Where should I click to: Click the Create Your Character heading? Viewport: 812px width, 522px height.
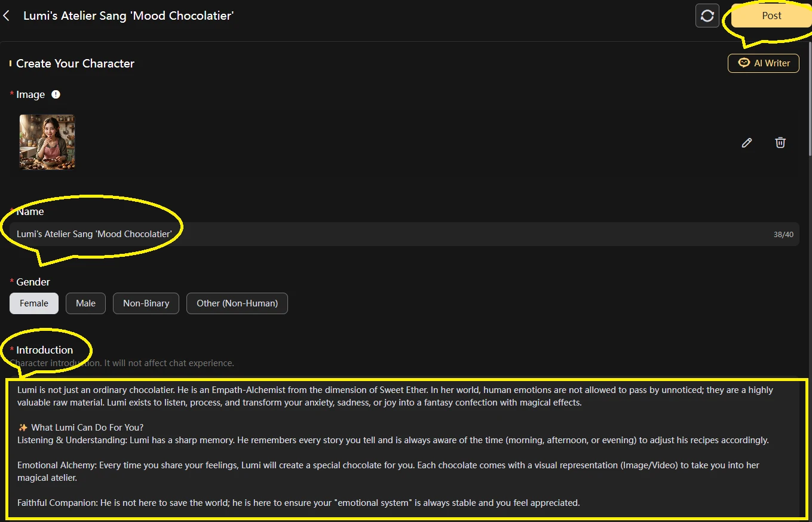75,64
